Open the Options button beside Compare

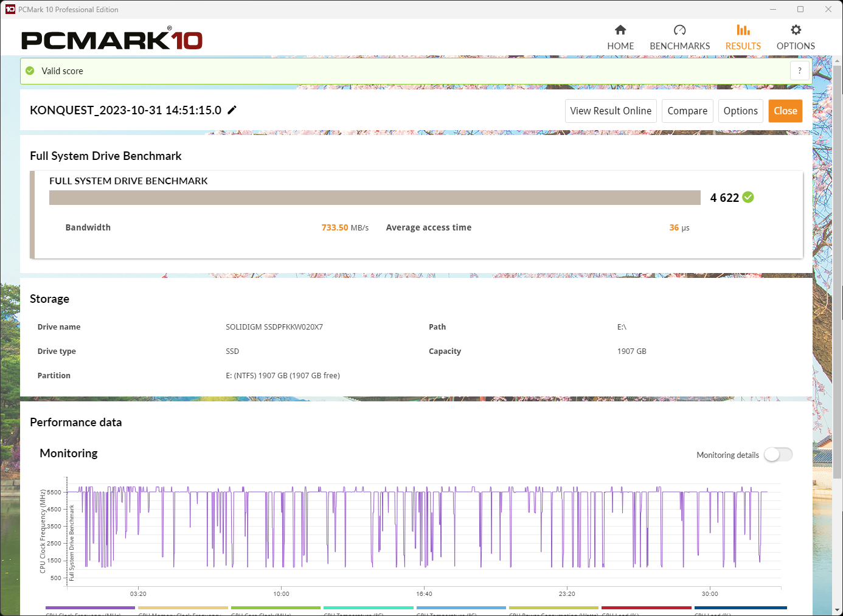pyautogui.click(x=741, y=111)
